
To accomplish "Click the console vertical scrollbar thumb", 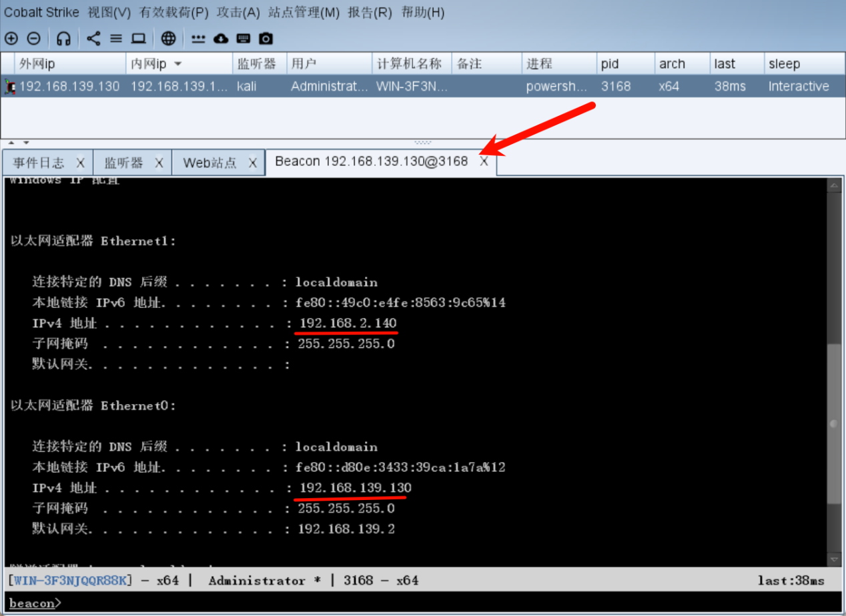I will [x=834, y=424].
